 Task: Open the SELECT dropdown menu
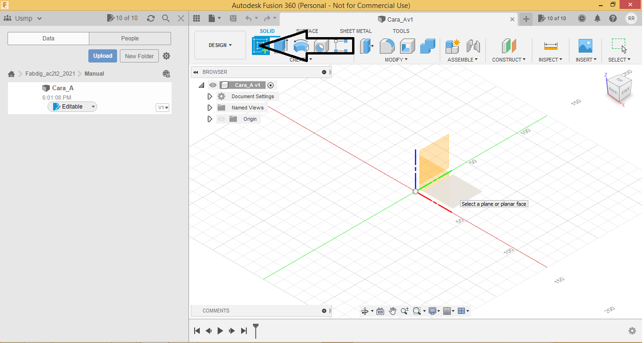pyautogui.click(x=620, y=60)
